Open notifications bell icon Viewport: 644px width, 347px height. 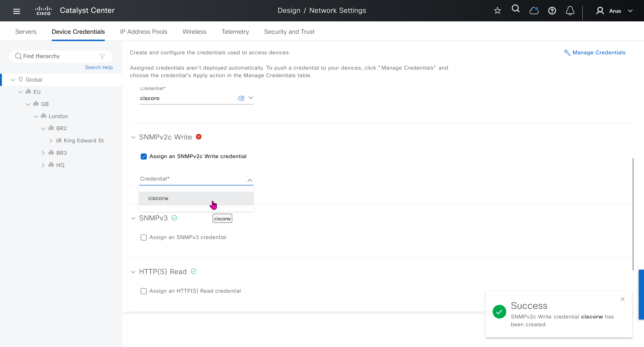click(x=570, y=11)
